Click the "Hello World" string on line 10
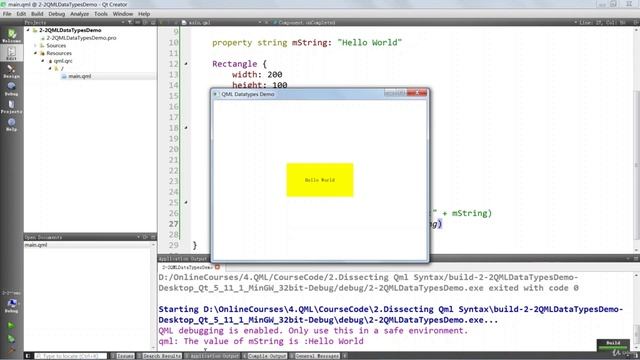 tap(369, 42)
